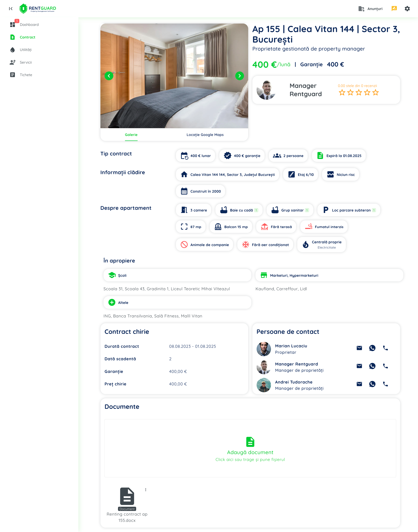Select the Galerie tab
This screenshot has width=418, height=532.
131,135
